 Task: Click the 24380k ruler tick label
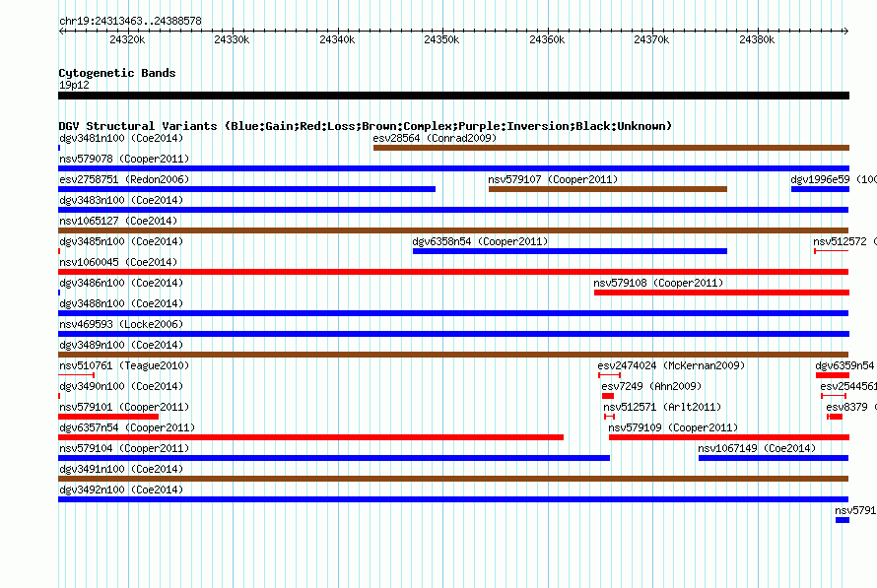[757, 39]
